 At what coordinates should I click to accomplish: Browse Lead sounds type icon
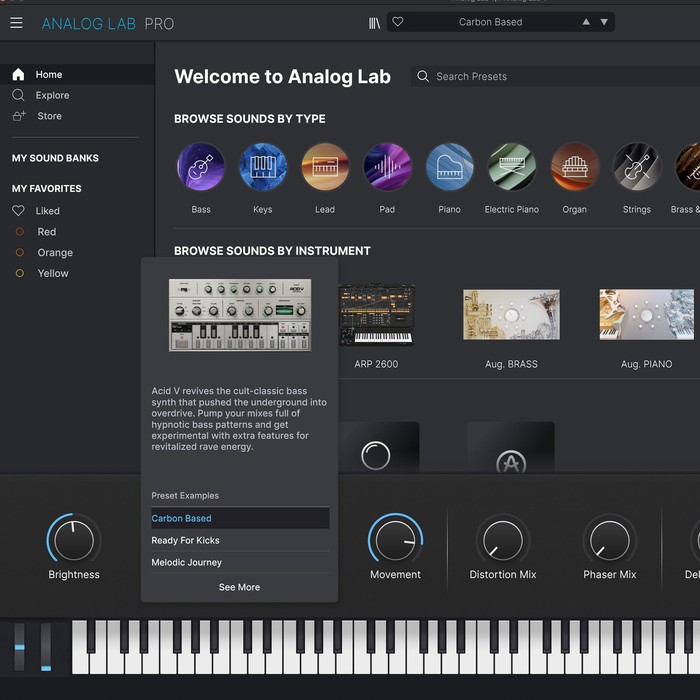coord(325,167)
